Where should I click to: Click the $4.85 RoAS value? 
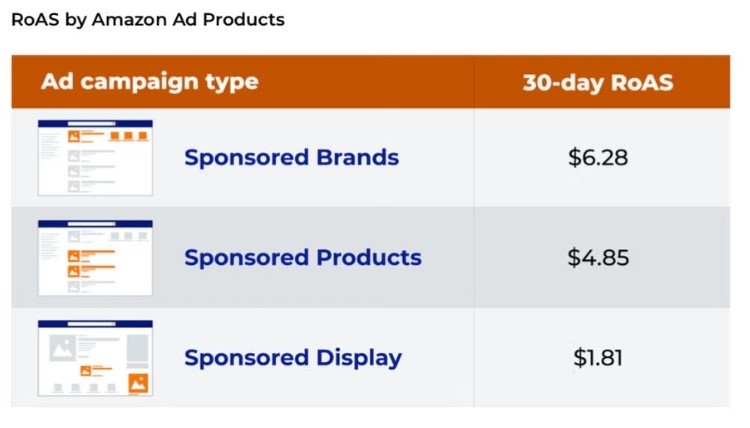coord(598,258)
